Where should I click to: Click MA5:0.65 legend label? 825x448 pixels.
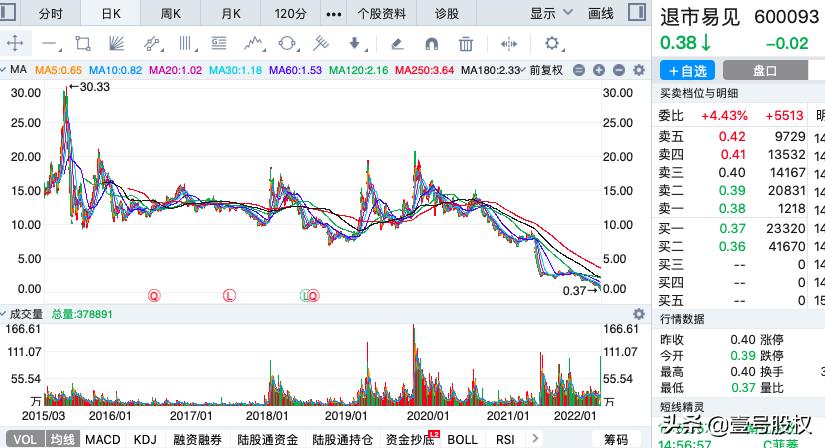[x=58, y=70]
